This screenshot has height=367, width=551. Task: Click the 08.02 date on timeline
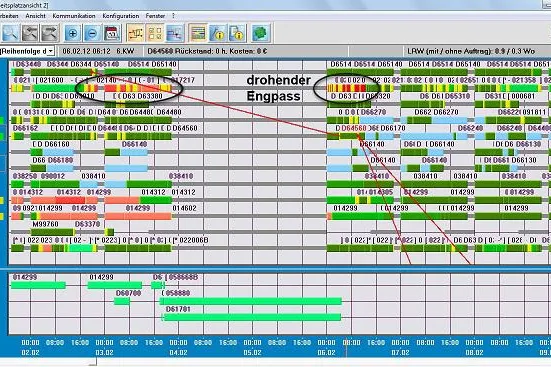(x=474, y=353)
